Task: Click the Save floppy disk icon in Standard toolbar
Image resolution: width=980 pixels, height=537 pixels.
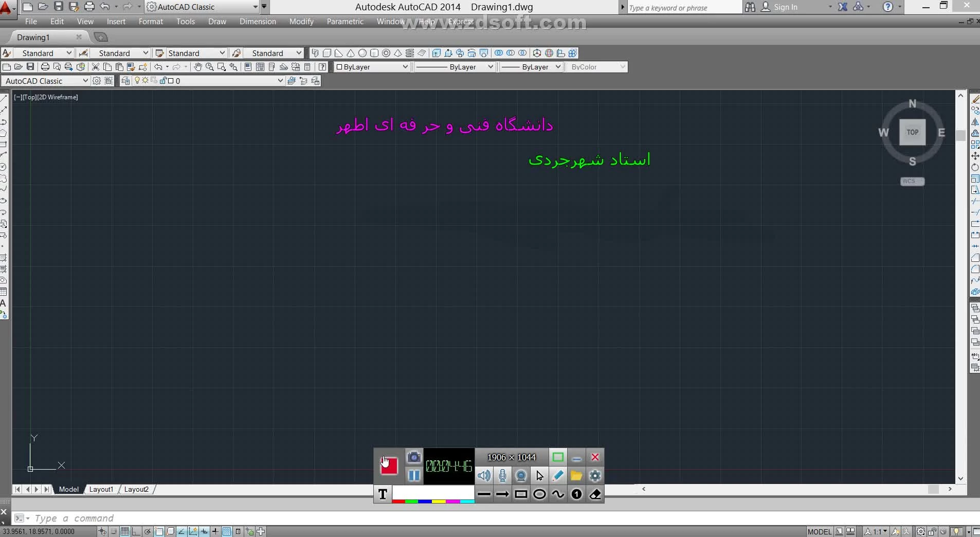Action: point(30,67)
